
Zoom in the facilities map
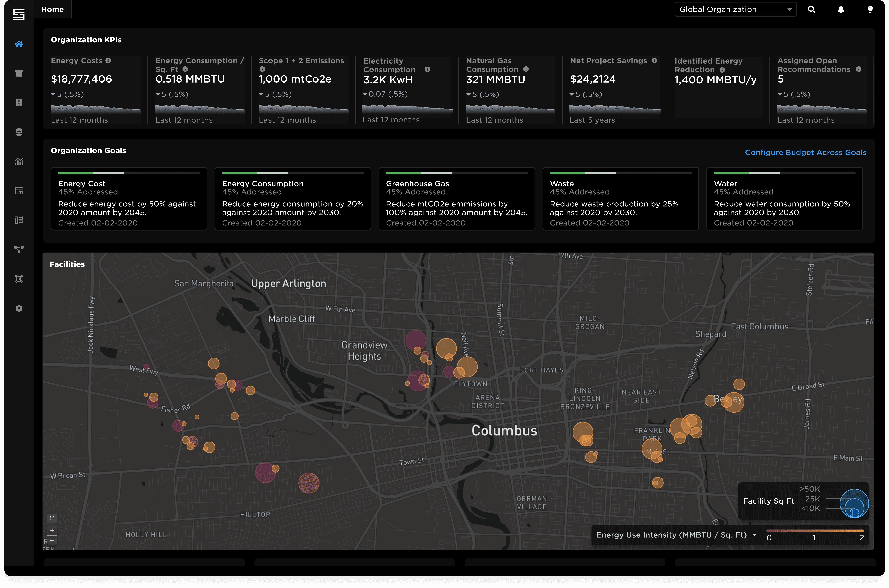52,530
